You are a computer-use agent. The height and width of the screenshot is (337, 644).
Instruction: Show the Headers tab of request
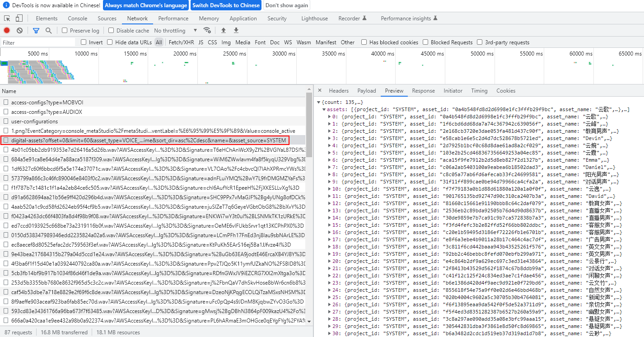[x=339, y=91]
